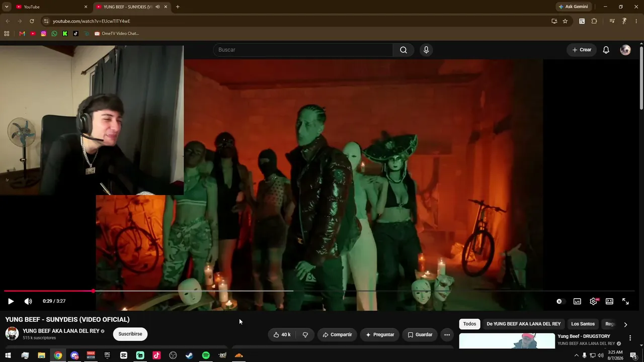Open video settings gear

point(594,301)
